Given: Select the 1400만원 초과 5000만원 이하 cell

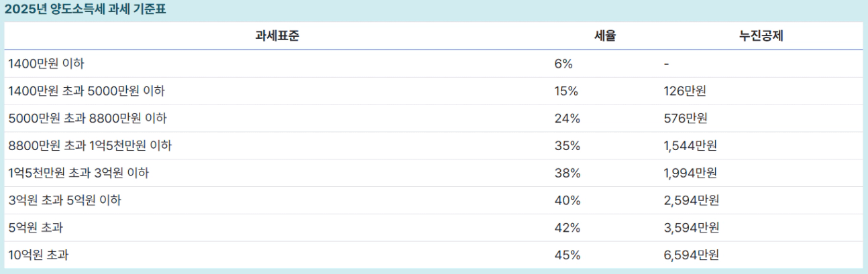Looking at the screenshot, I should (277, 91).
